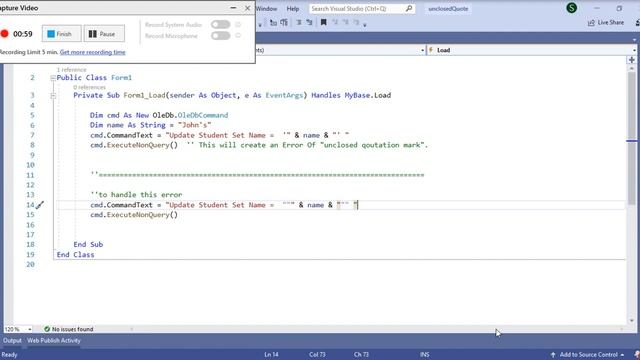
Task: Switch to the Output tab
Action: coord(12,340)
